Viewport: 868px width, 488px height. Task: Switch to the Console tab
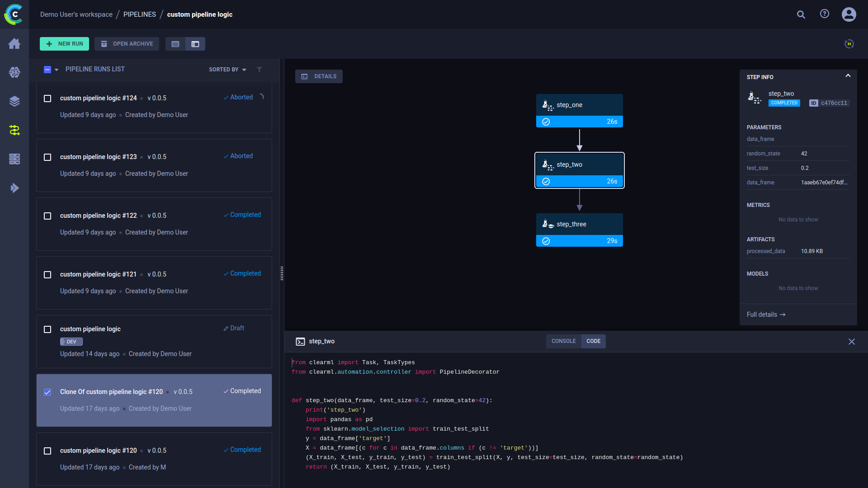pyautogui.click(x=563, y=341)
